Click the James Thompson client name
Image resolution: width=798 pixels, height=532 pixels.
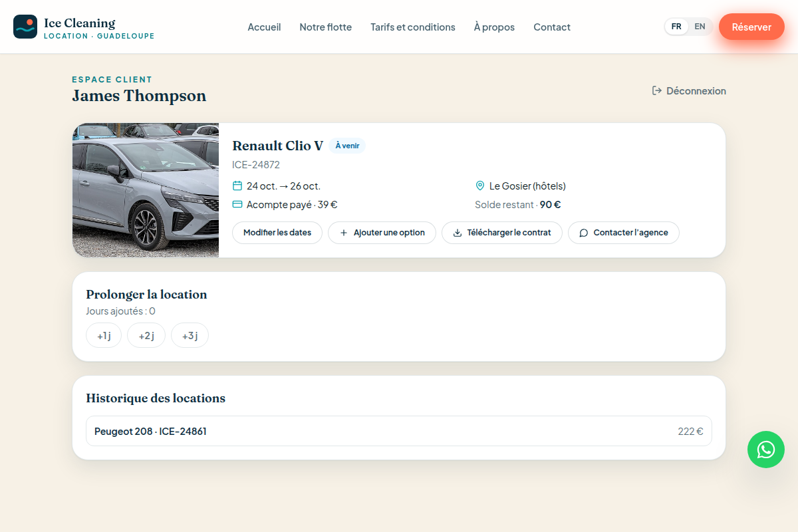point(139,96)
